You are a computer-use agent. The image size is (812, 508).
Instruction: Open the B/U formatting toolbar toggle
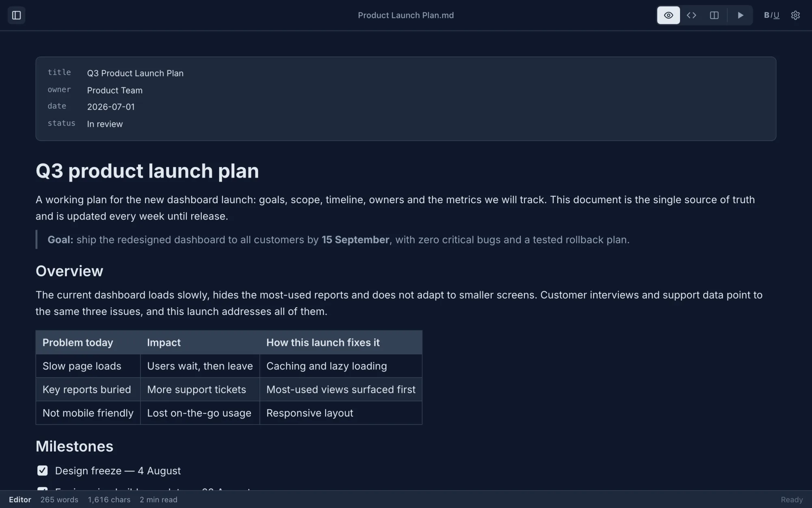tap(771, 15)
